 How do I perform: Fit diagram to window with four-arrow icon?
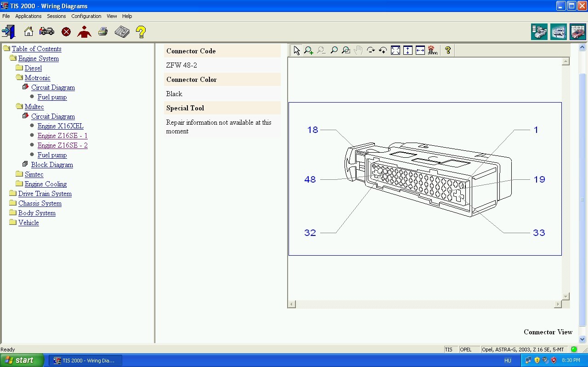[x=396, y=51]
